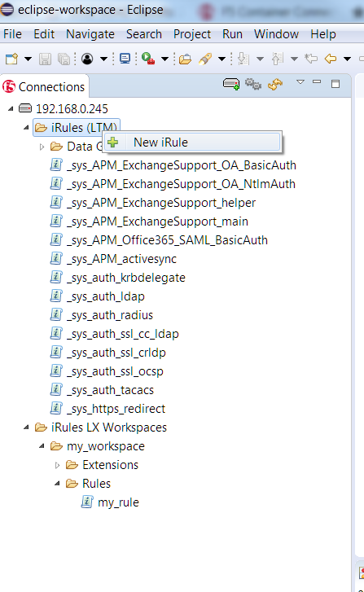Screen dimensions: 364x592
Task: Click the reload connections arrows icon
Action: 275,84
